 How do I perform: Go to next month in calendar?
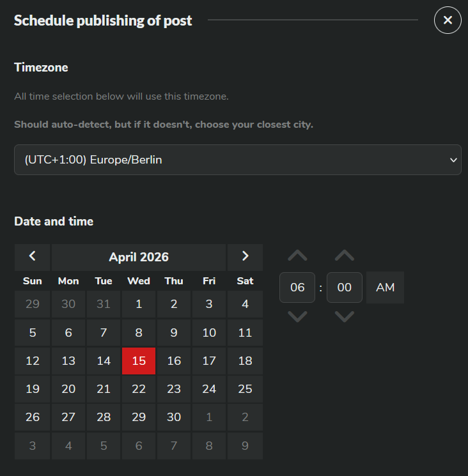(x=245, y=257)
